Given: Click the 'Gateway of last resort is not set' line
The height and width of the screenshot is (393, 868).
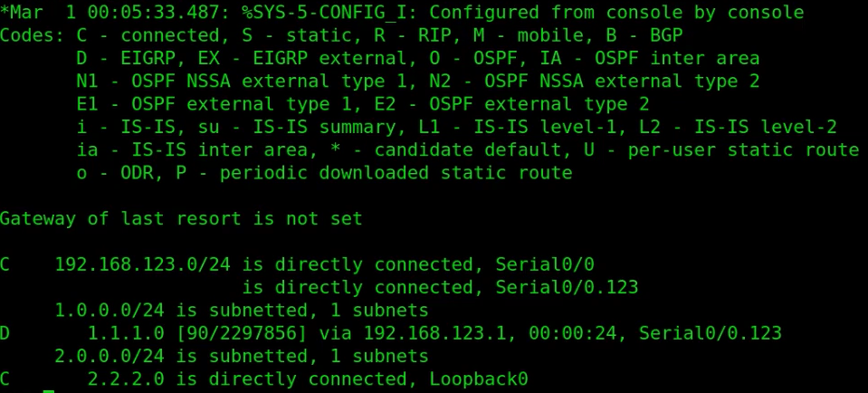Looking at the screenshot, I should pos(181,219).
